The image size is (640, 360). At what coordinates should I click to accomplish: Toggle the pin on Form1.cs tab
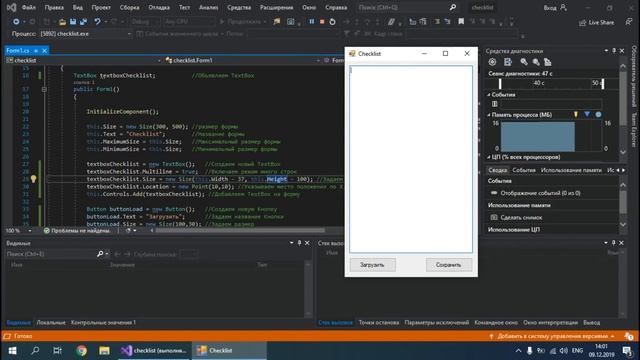coord(36,51)
